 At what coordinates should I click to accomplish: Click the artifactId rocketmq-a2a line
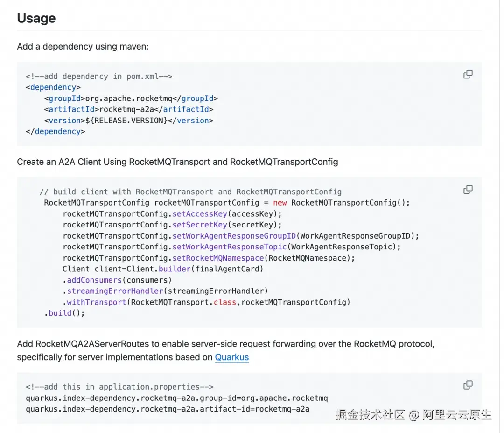(x=128, y=109)
